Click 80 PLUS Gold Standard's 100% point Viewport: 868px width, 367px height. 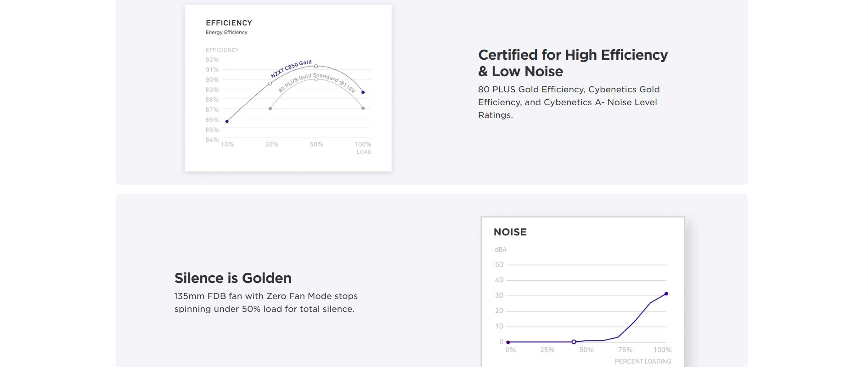pos(363,108)
